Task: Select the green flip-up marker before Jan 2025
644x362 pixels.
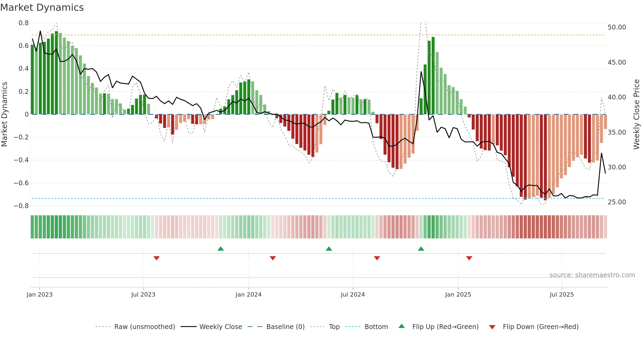Action: (421, 249)
